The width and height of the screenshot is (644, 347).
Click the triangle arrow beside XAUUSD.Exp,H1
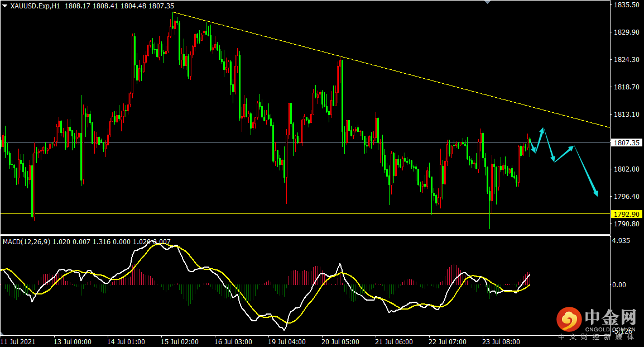coord(5,6)
